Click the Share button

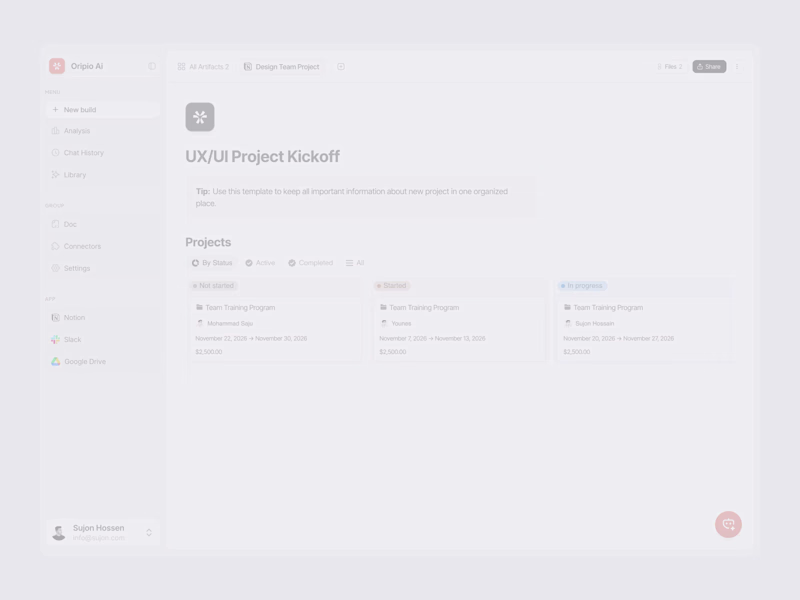709,67
